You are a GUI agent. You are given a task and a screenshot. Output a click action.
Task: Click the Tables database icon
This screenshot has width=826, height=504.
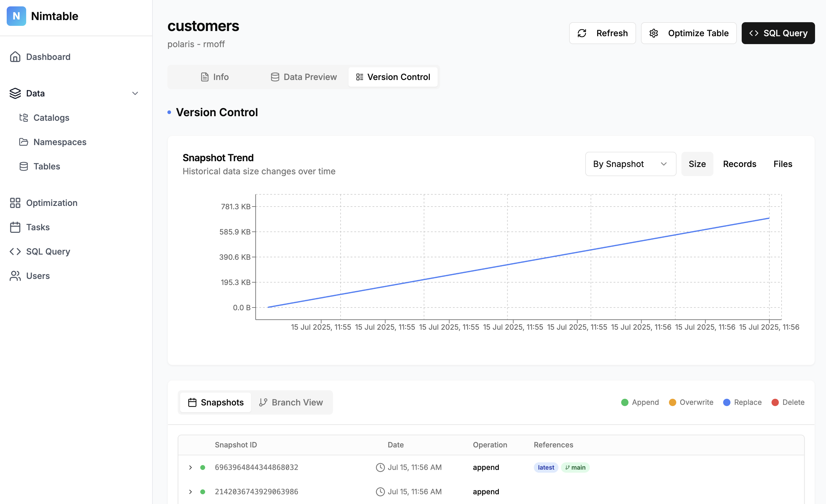[x=23, y=167]
